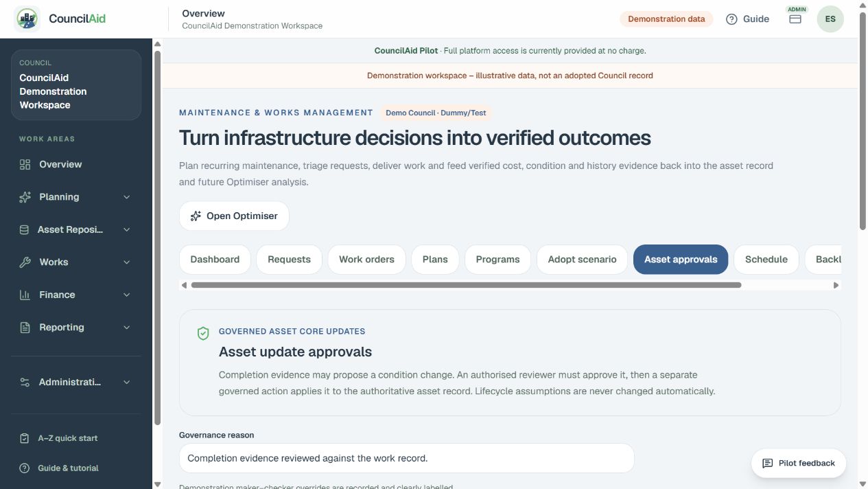Click the A–Z quick start clipboard icon

coord(25,438)
